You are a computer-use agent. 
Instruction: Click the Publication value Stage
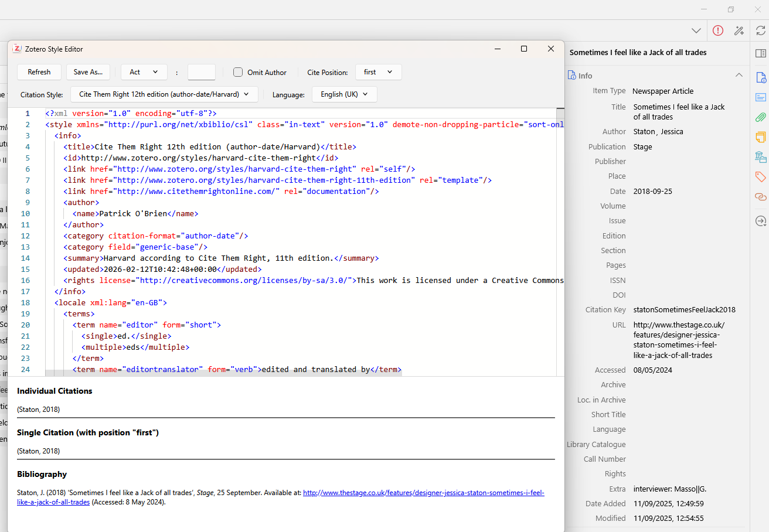(642, 147)
